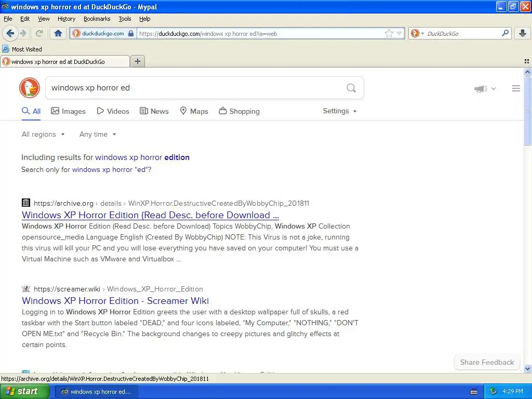This screenshot has width=532, height=399.
Task: Expand the All regions filter
Action: pos(43,135)
